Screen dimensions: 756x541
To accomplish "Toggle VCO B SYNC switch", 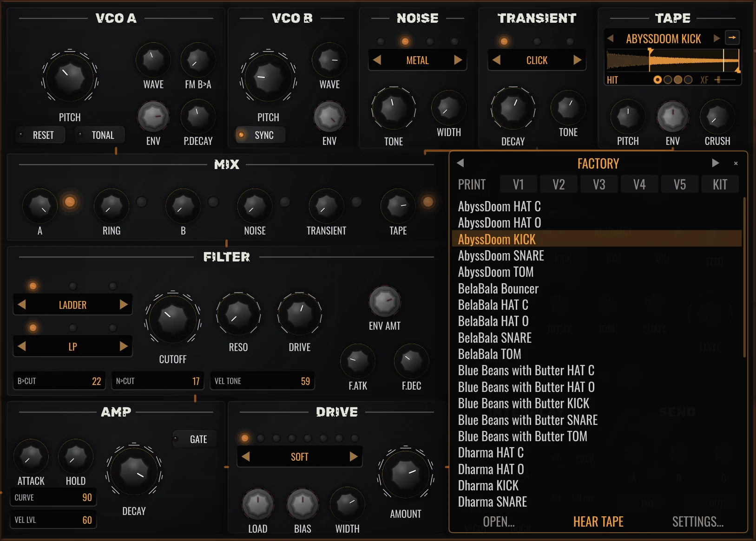I will [260, 135].
